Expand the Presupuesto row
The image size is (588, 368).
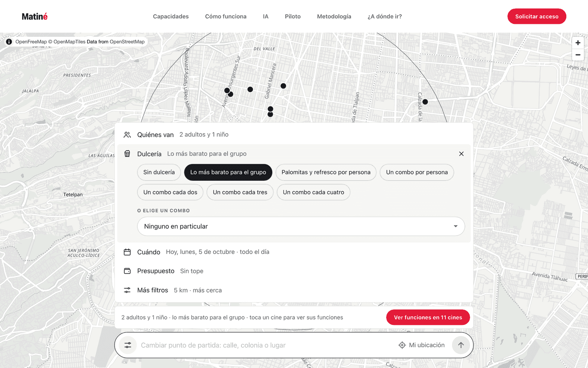click(x=294, y=271)
